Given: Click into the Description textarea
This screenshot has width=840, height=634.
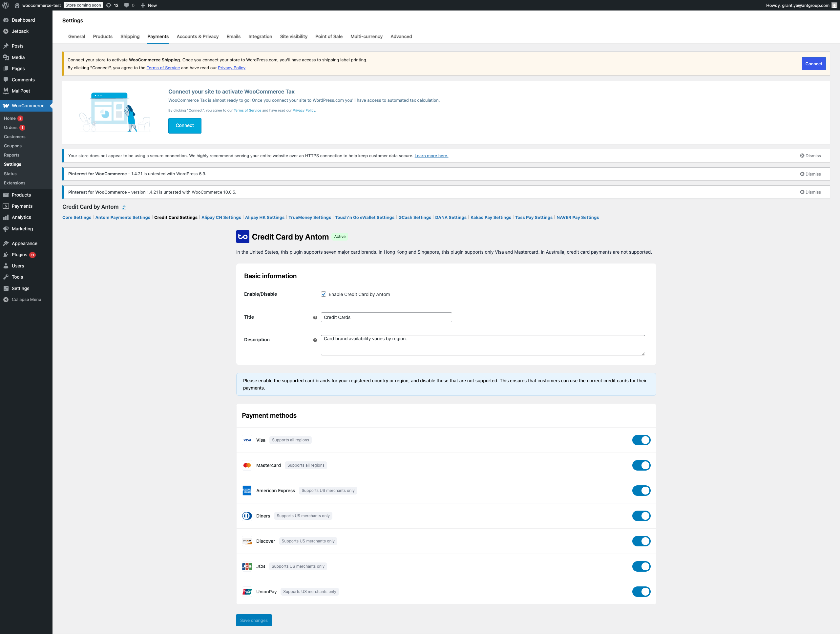Looking at the screenshot, I should [483, 345].
